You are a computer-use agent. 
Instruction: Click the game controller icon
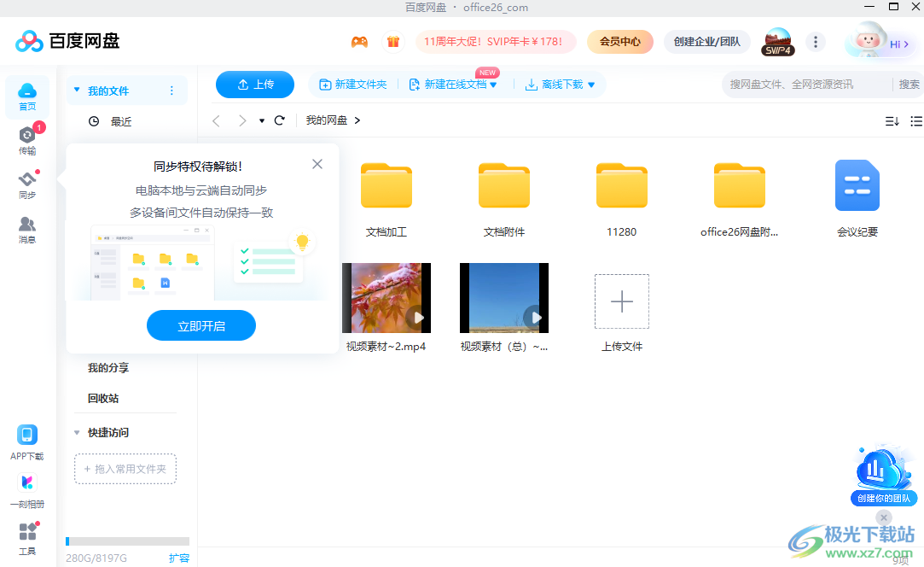click(359, 42)
